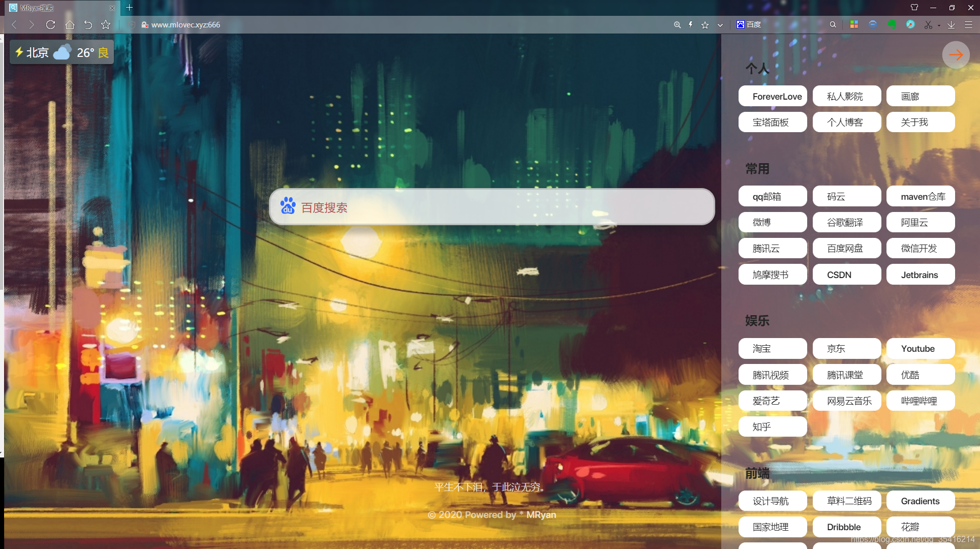Viewport: 980px width, 549px height.
Task: Go to the browser home page
Action: coord(70,24)
